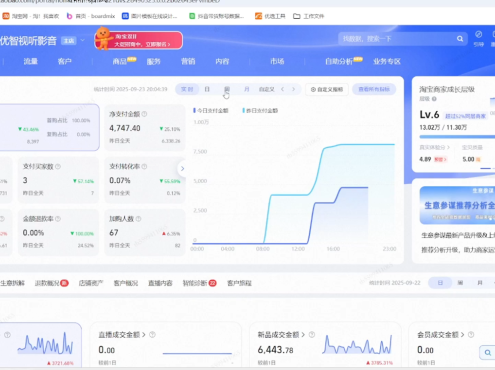Open help icon next to 加购人数

click(x=138, y=219)
